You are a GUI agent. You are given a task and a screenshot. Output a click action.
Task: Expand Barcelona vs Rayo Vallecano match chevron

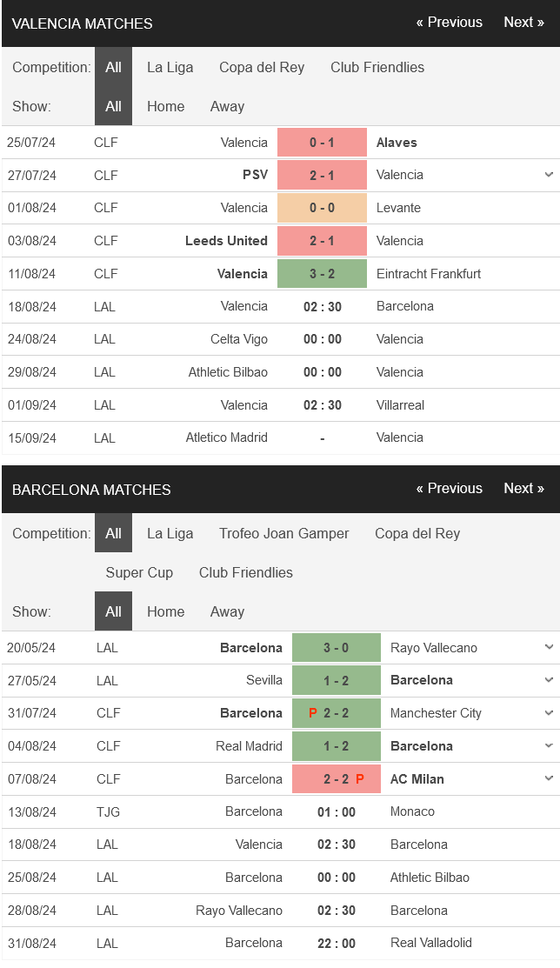tap(549, 647)
